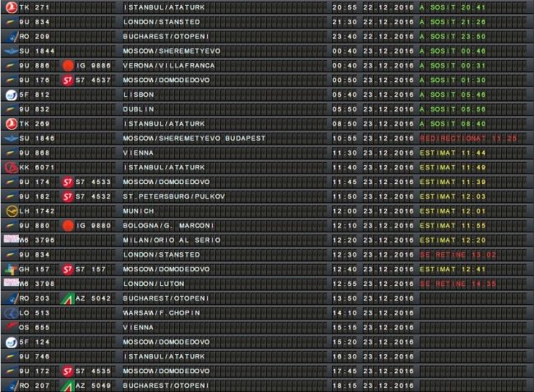The width and height of the screenshot is (534, 392).
Task: Click the Tarom logo beside RO 207
Action: (12, 386)
